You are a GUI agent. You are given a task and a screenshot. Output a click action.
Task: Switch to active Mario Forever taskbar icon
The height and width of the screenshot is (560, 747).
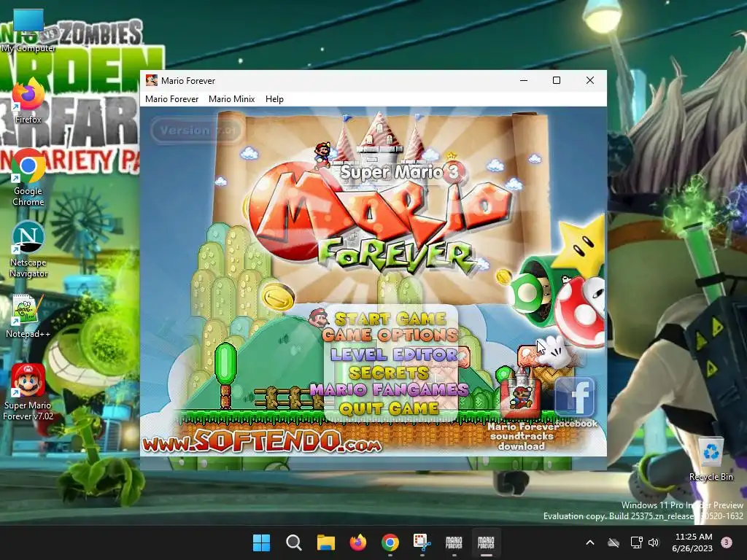[486, 542]
